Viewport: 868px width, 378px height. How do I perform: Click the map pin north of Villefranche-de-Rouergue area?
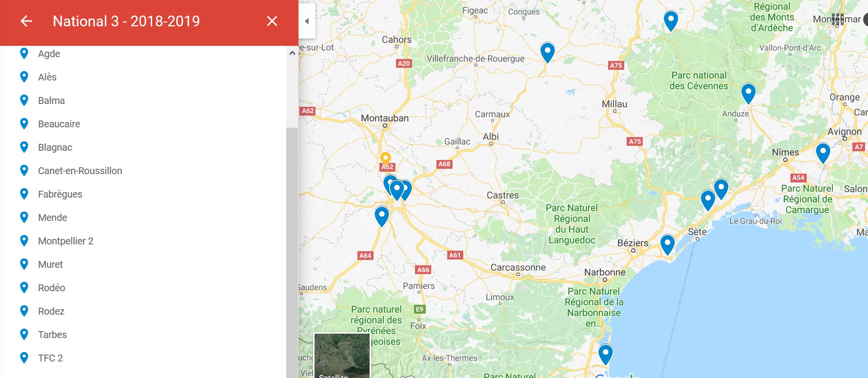click(548, 52)
